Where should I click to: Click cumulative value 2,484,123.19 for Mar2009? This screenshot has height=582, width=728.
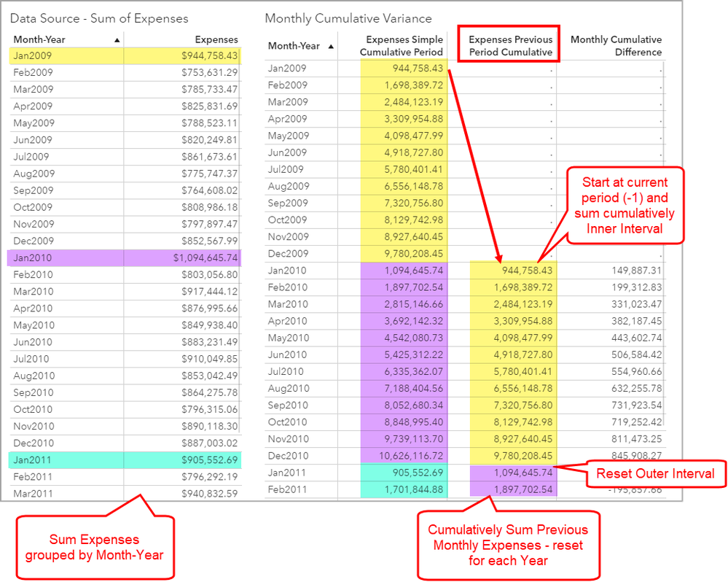pyautogui.click(x=413, y=101)
